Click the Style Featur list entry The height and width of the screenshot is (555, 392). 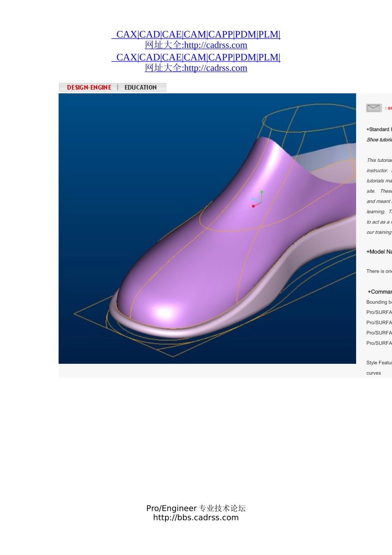(x=379, y=363)
